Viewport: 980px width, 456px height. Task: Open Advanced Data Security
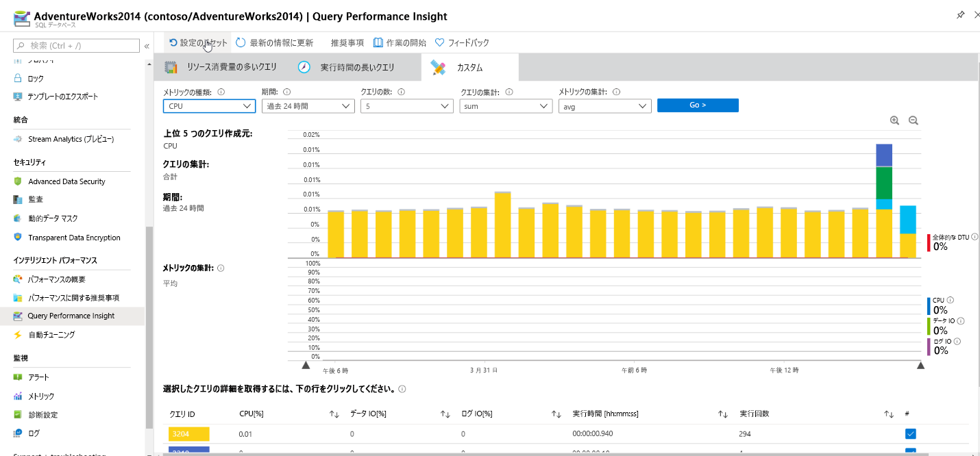[66, 181]
